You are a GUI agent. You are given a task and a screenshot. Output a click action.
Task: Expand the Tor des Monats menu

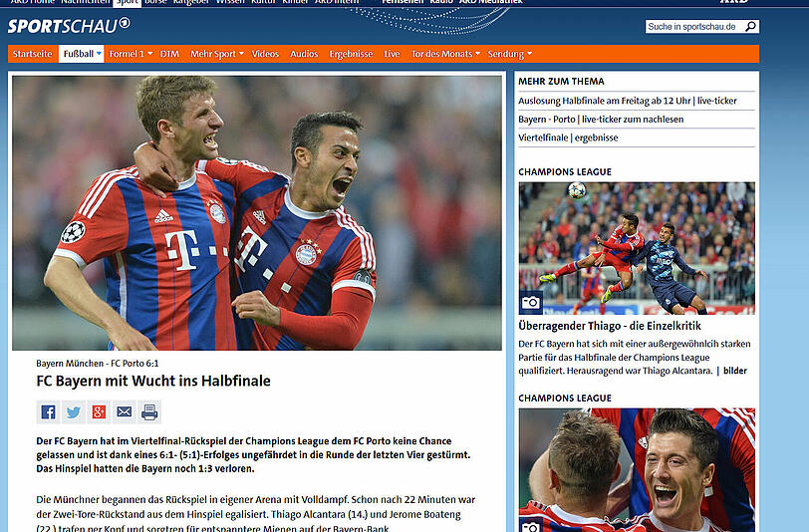[445, 54]
